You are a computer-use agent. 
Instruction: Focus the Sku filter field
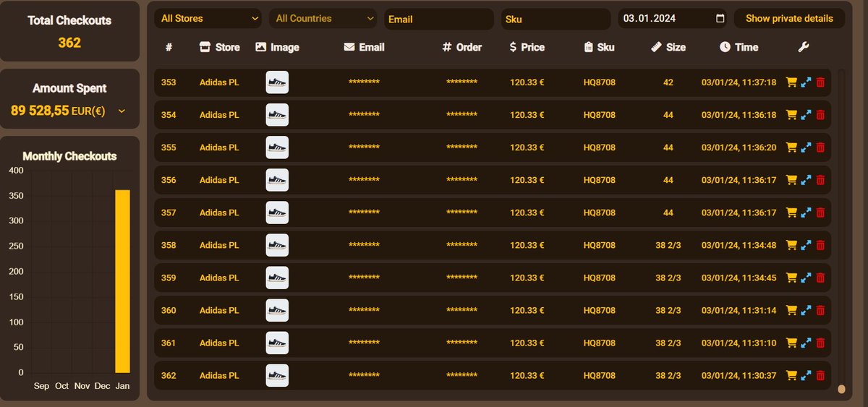point(556,20)
